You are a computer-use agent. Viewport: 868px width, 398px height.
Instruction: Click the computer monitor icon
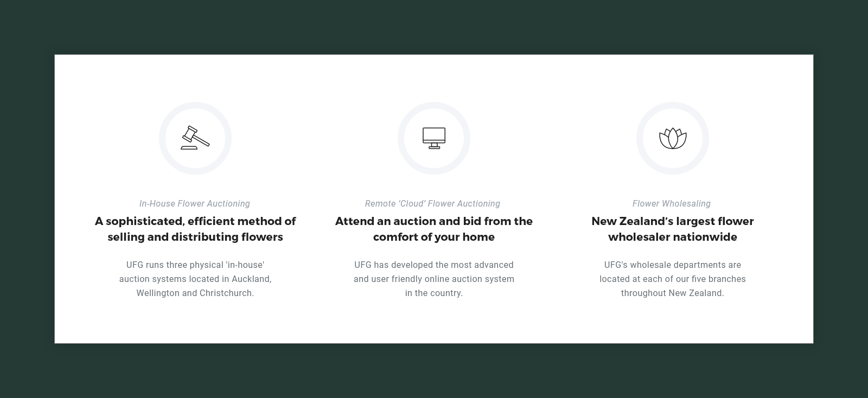[434, 138]
